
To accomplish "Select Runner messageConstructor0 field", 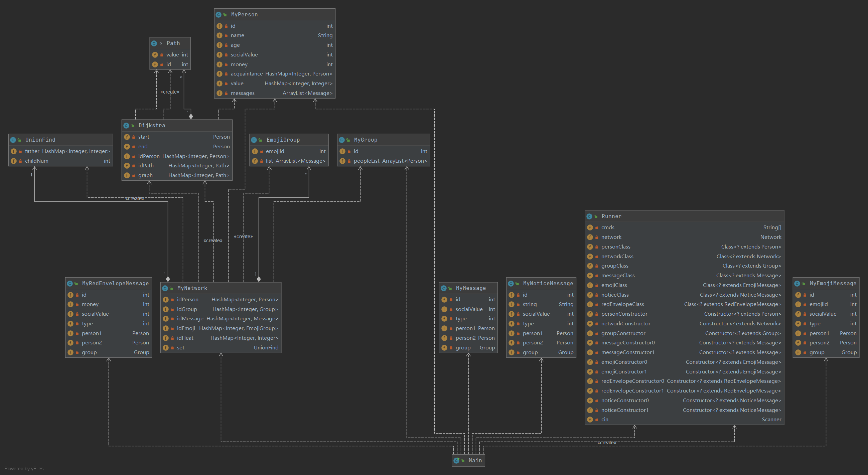I will click(x=684, y=343).
